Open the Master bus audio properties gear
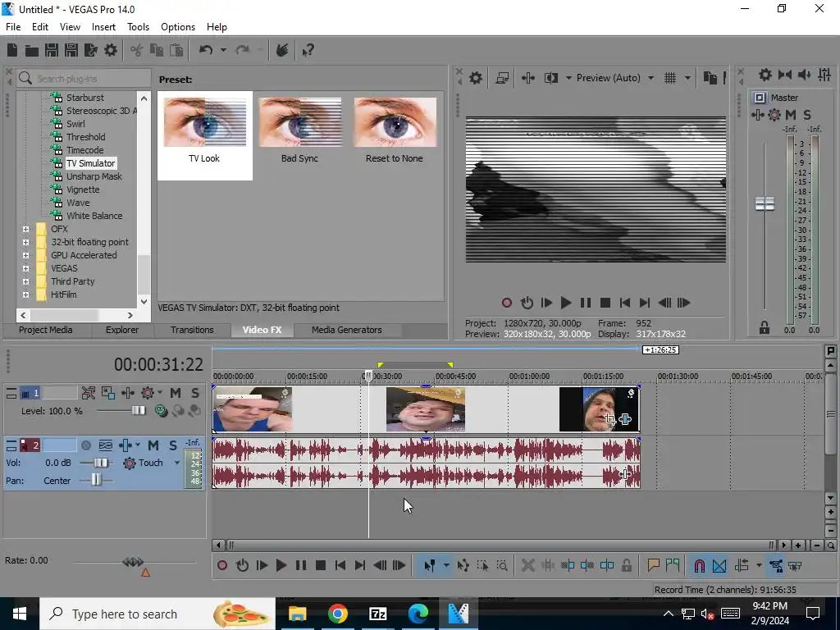840x630 pixels. pos(765,75)
